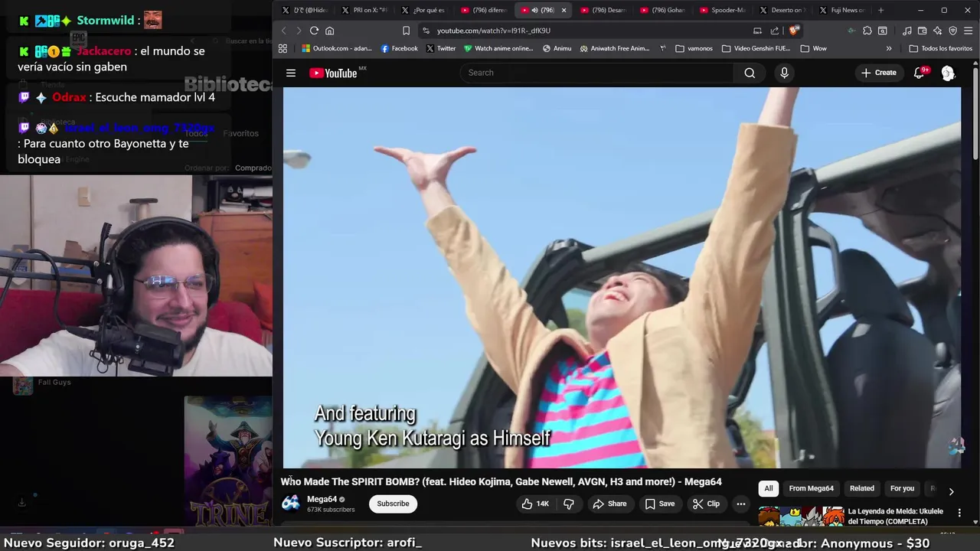Open the vamonos bookmarks folder
Viewport: 980px width, 551px height.
click(694, 48)
